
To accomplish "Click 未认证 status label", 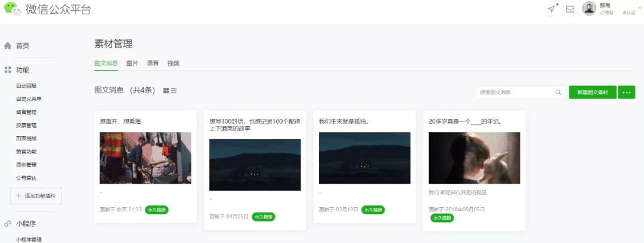I will [x=629, y=13].
